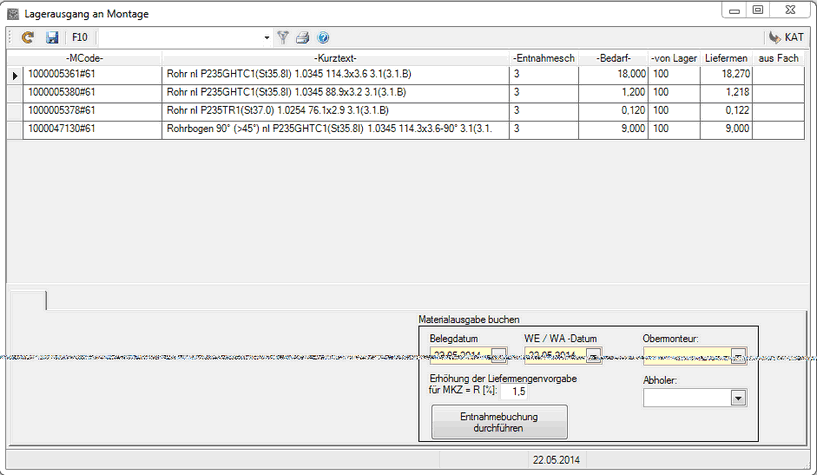Viewport: 817px width, 475px height.
Task: Click the KAT catalog button
Action: click(786, 38)
